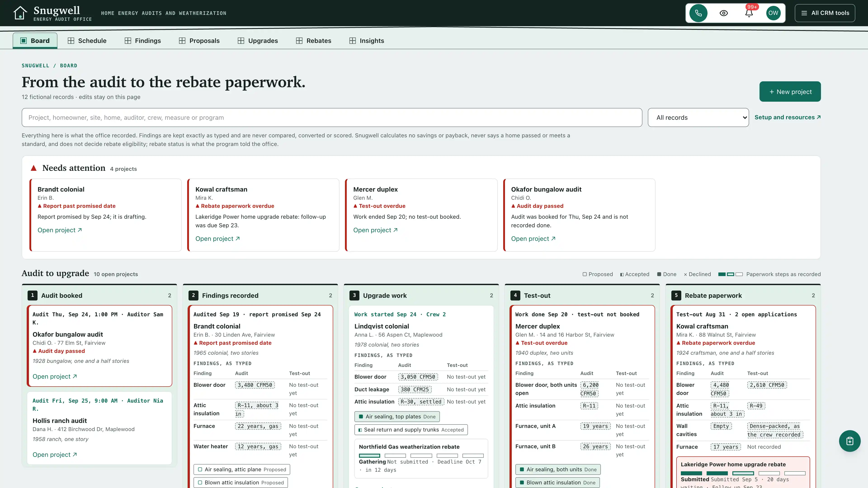The height and width of the screenshot is (488, 868).
Task: Open the Insights tab
Action: [x=367, y=41]
